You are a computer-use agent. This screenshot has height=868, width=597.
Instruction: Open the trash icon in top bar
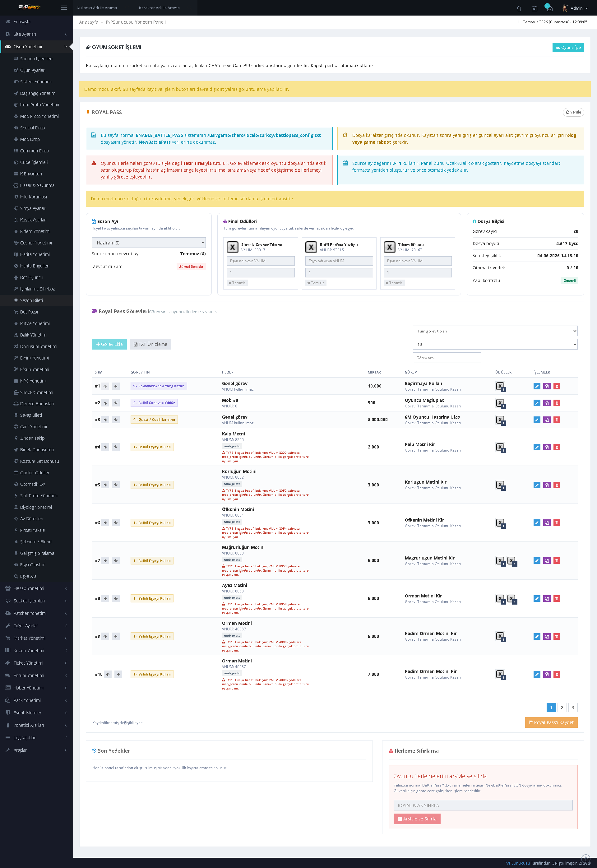[519, 8]
